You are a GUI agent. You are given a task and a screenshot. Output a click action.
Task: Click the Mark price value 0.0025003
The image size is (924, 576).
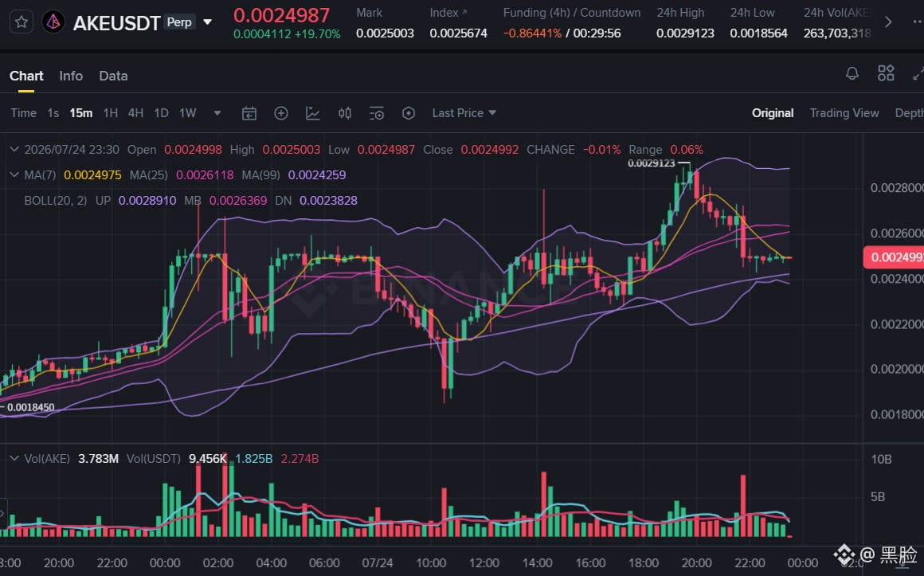[385, 33]
